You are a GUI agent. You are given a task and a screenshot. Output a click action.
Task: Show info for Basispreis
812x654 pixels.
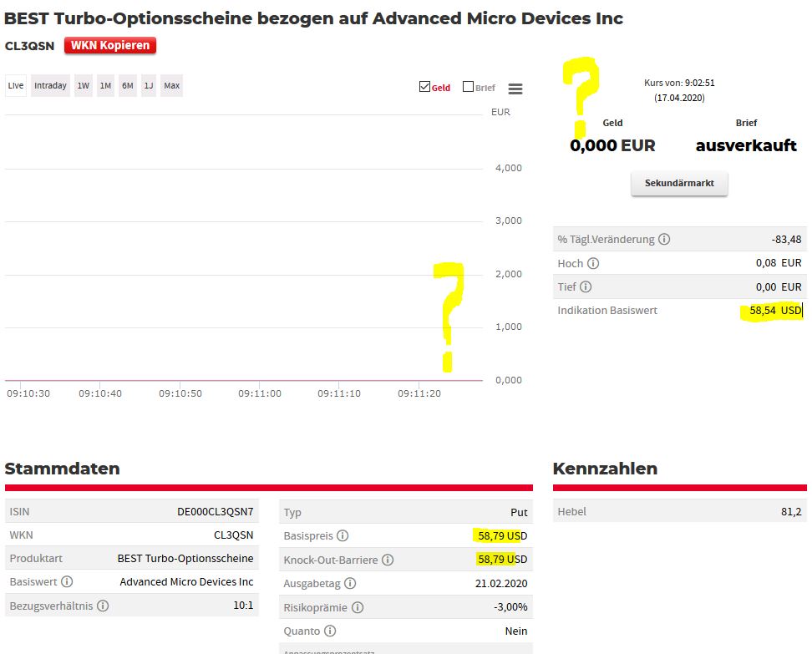[x=343, y=535]
